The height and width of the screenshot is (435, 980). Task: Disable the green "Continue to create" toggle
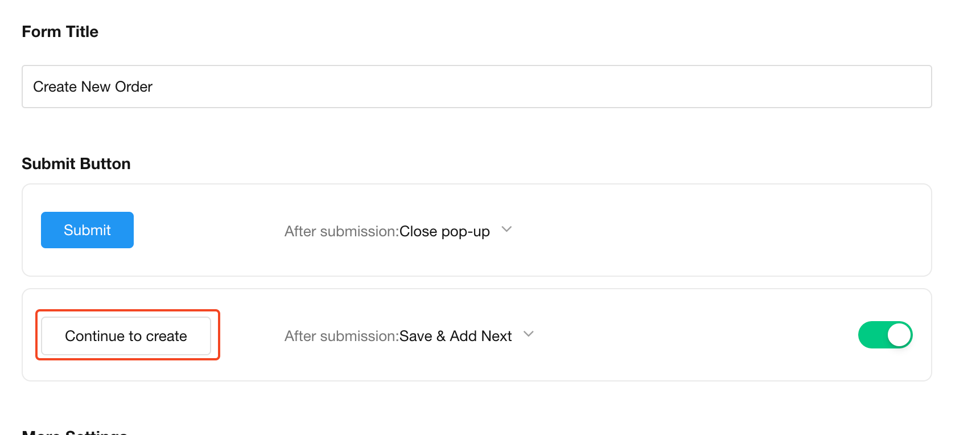click(885, 335)
